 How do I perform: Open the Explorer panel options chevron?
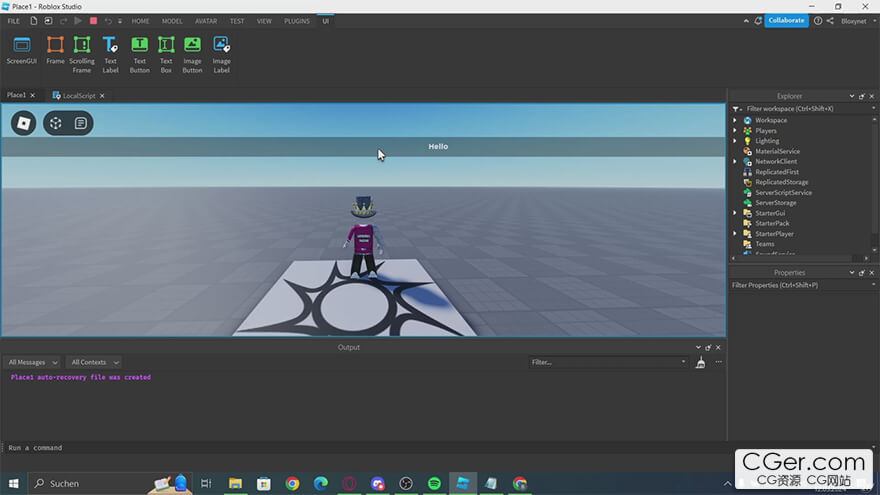pyautogui.click(x=851, y=96)
